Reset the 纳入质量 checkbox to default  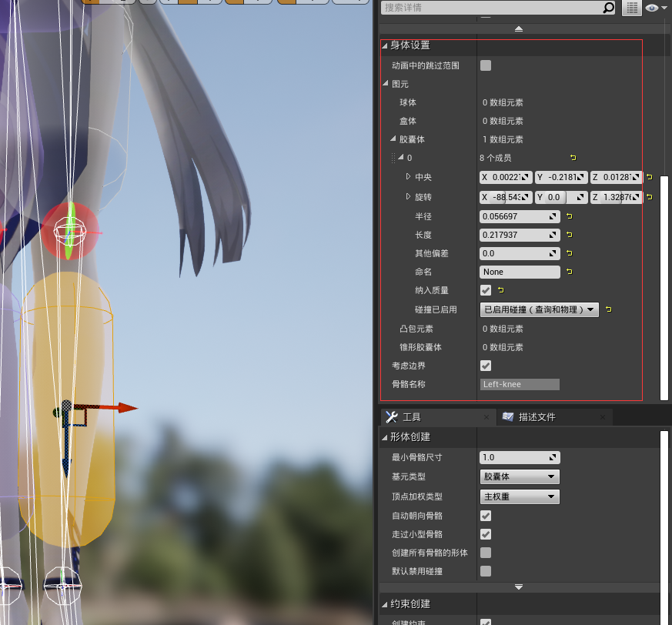500,290
